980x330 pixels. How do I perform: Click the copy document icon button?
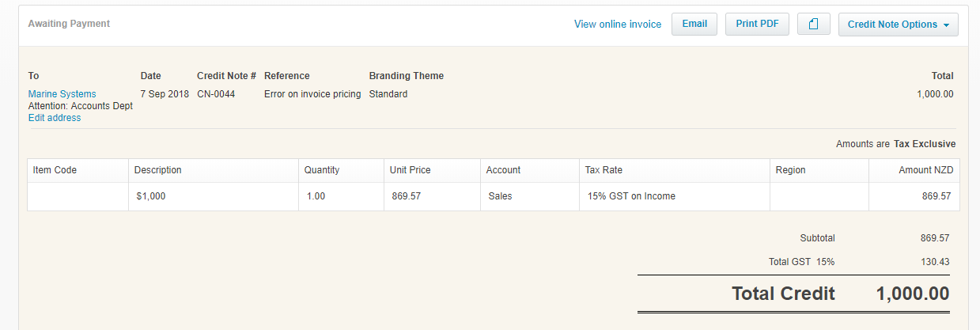813,25
